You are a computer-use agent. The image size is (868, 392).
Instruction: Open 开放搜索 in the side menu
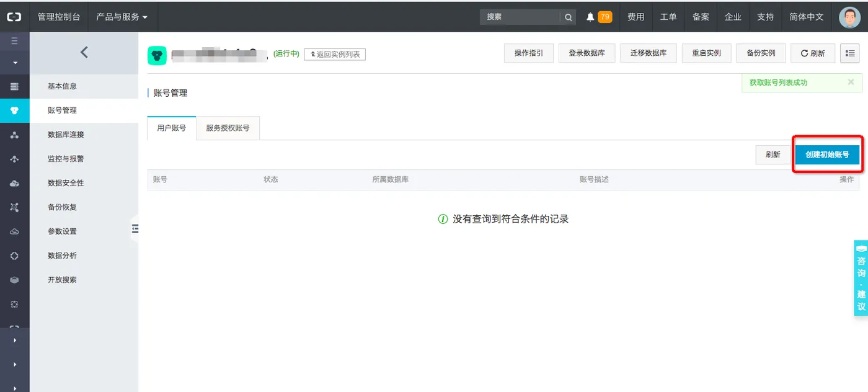click(x=84, y=280)
